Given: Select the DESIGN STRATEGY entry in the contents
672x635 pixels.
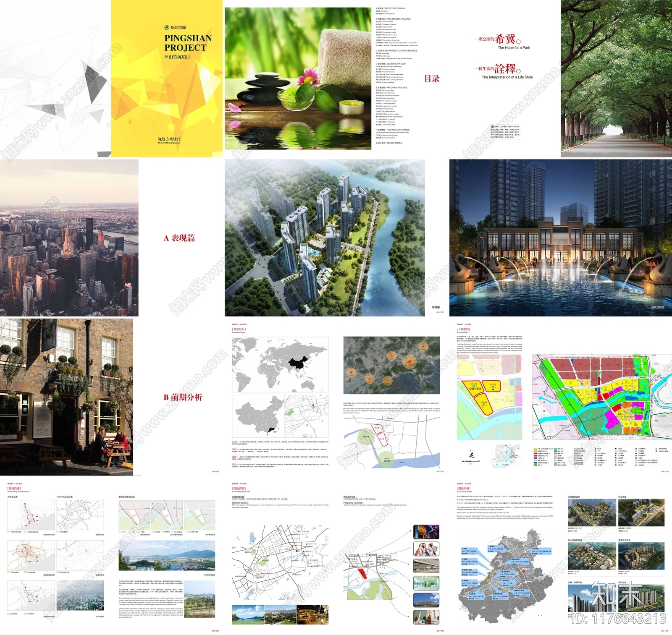Looking at the screenshot, I should (x=391, y=64).
